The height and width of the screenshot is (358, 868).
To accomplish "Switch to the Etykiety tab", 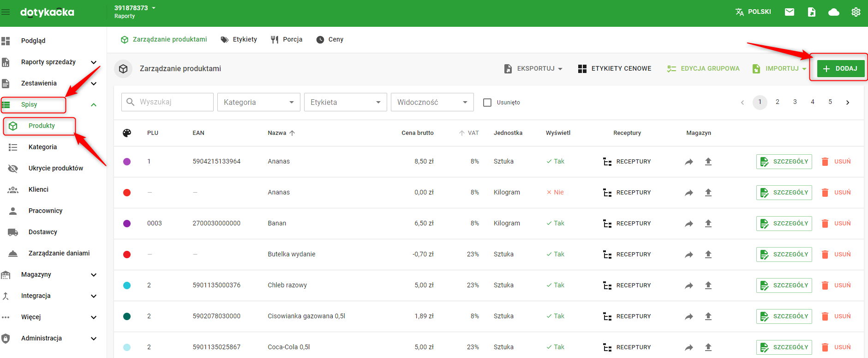I will point(239,40).
